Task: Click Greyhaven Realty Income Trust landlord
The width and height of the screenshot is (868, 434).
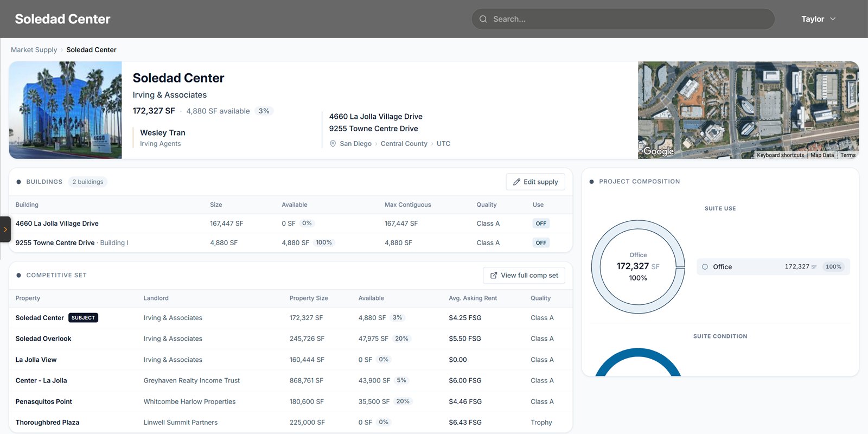Action: (x=192, y=380)
